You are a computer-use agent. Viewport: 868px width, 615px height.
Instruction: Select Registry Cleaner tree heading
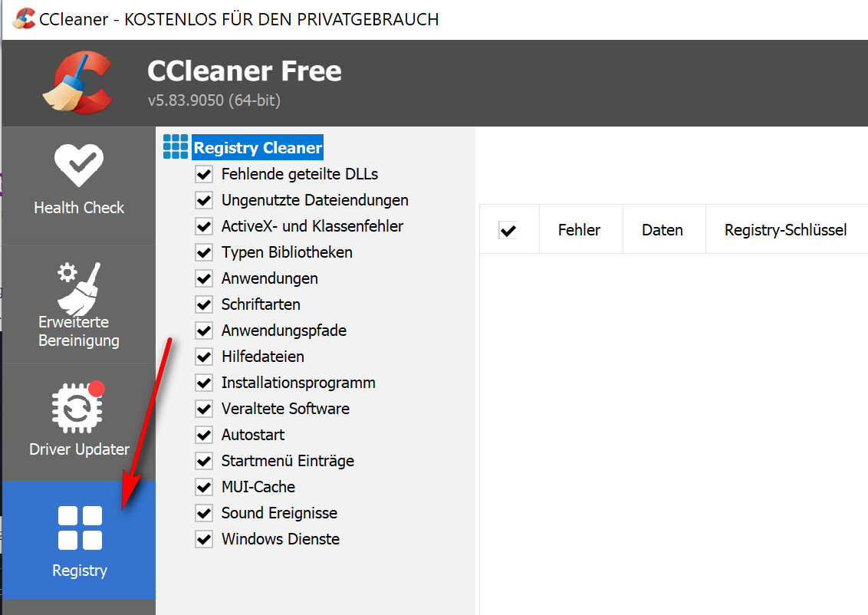point(258,148)
